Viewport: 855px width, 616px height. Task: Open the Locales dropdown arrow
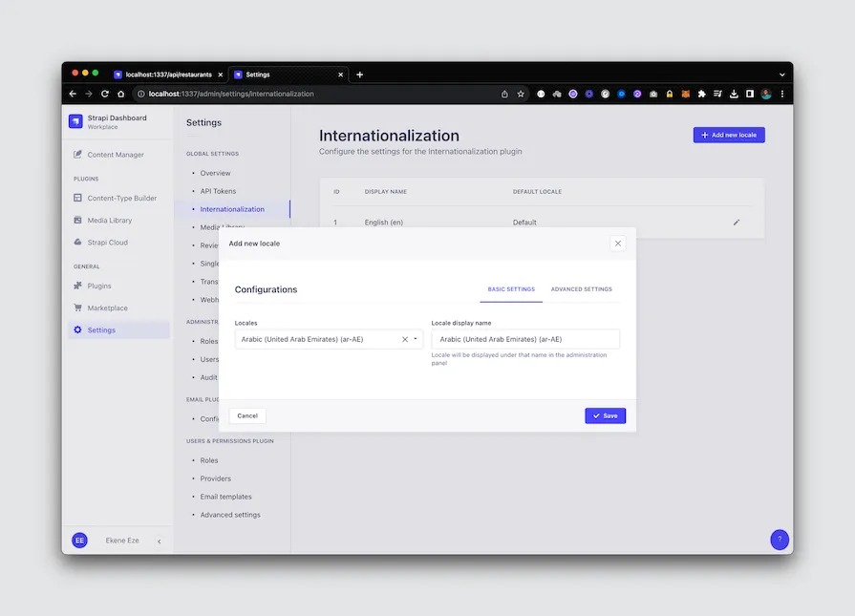click(x=415, y=339)
